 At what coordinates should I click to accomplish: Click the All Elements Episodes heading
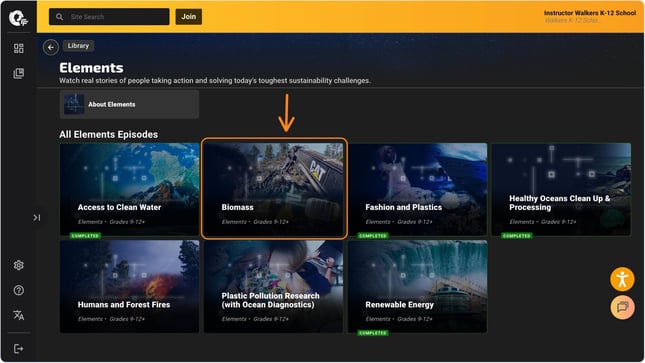pos(109,135)
